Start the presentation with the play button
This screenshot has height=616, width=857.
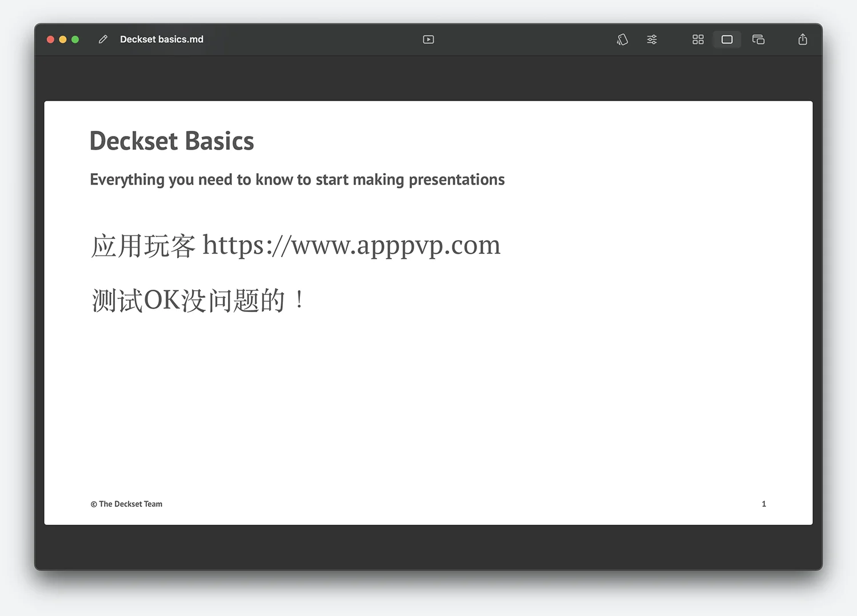(428, 39)
